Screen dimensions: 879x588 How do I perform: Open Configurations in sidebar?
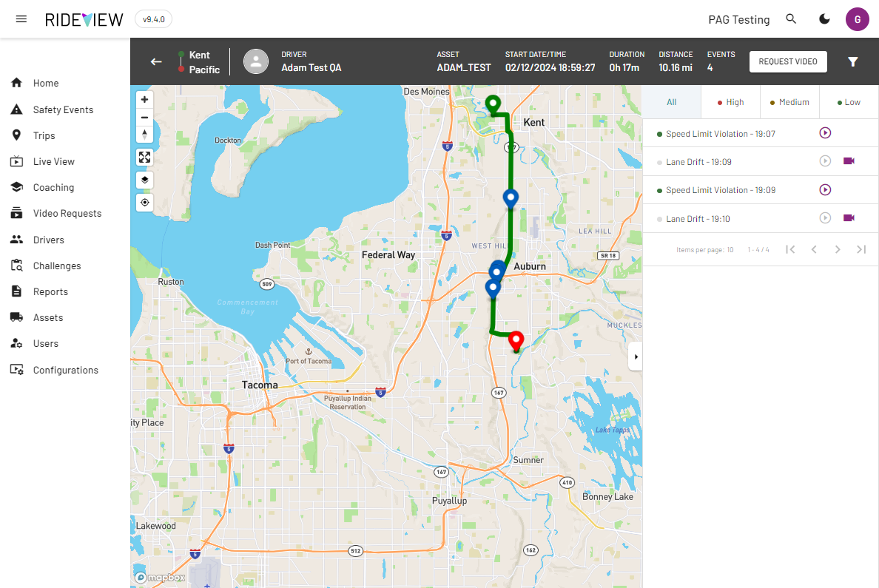(x=65, y=370)
